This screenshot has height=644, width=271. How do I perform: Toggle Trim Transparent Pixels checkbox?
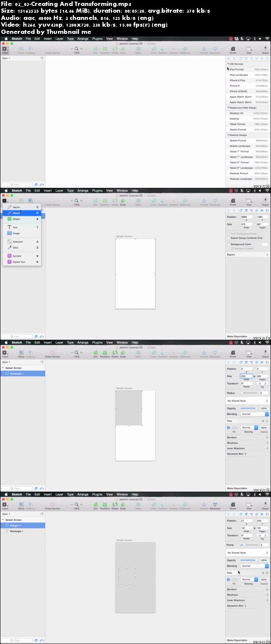[x=229, y=234]
